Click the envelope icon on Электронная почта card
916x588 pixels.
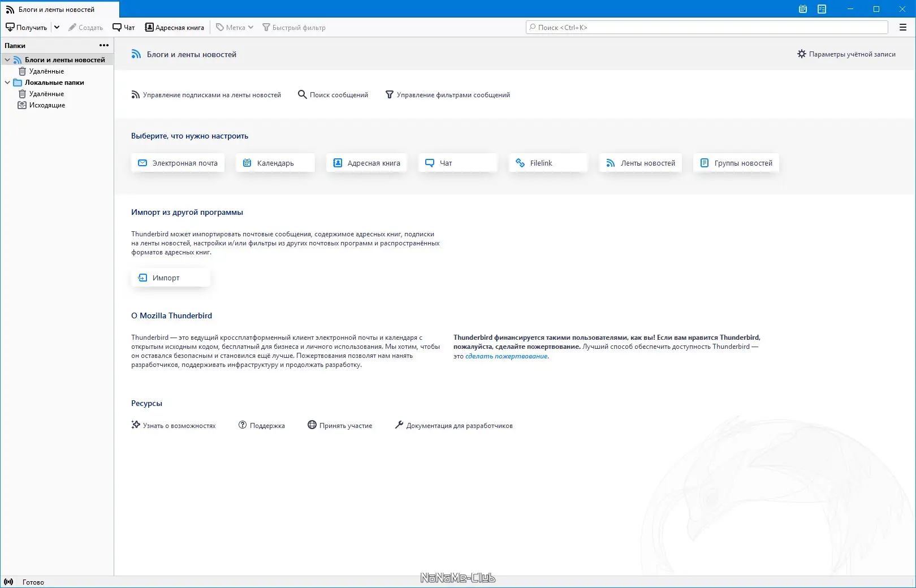(142, 163)
